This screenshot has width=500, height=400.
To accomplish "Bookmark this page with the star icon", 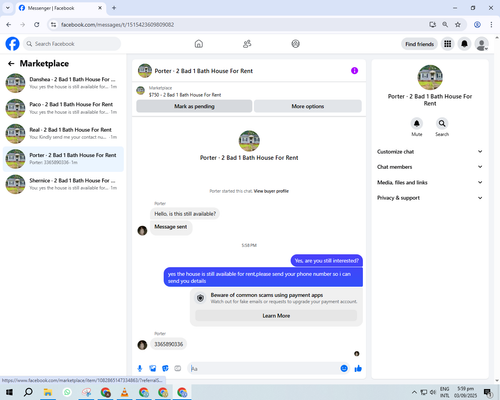I will (x=458, y=24).
